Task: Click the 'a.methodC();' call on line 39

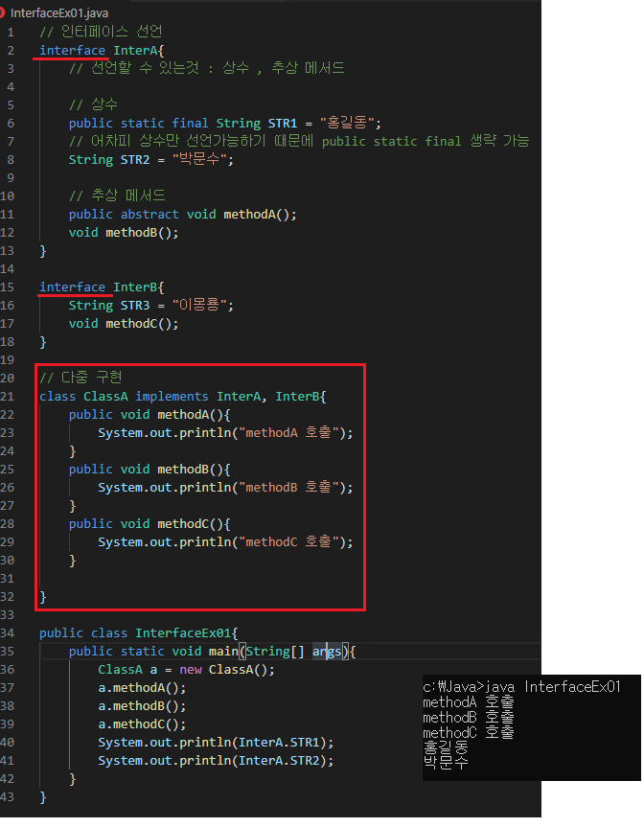Action: [x=142, y=724]
